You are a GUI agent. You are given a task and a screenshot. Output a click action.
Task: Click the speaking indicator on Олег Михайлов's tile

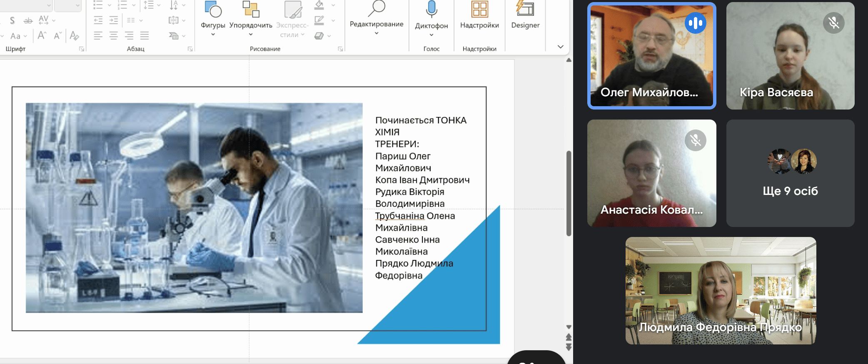(x=696, y=23)
